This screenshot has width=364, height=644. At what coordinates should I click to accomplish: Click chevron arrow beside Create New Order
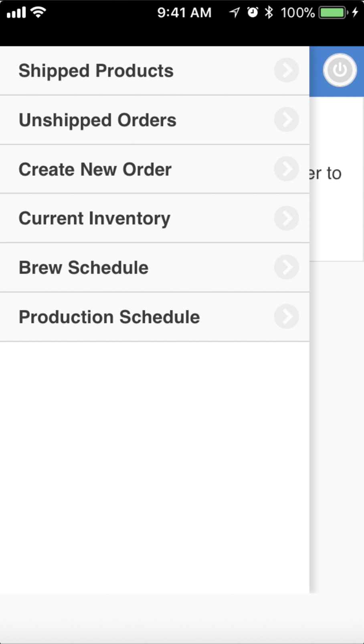pyautogui.click(x=286, y=169)
